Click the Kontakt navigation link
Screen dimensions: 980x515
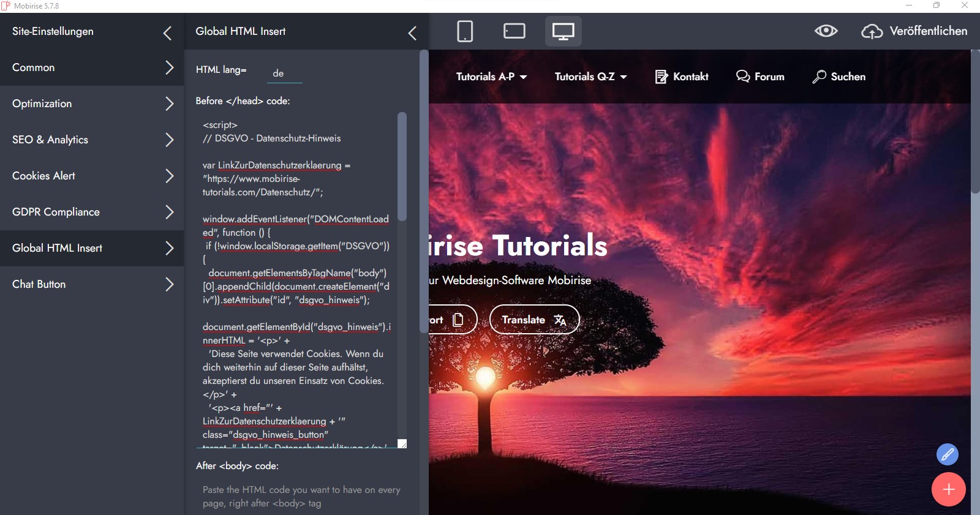coord(682,77)
